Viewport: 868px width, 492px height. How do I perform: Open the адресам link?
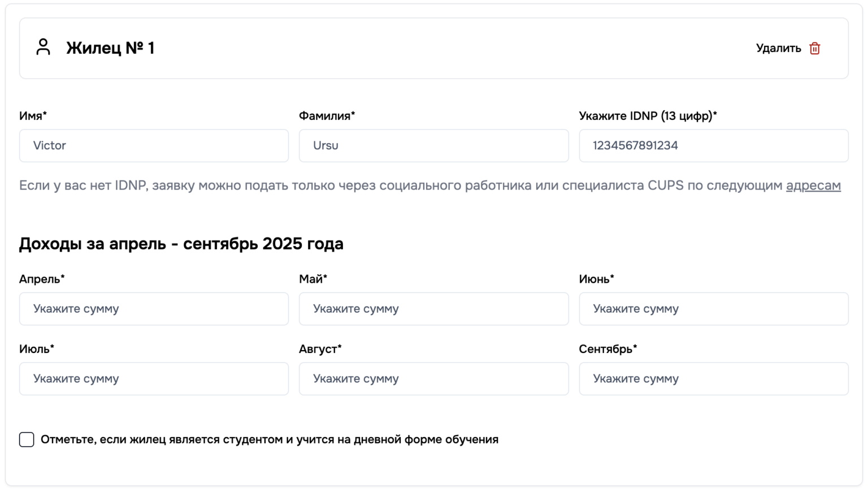tap(813, 185)
